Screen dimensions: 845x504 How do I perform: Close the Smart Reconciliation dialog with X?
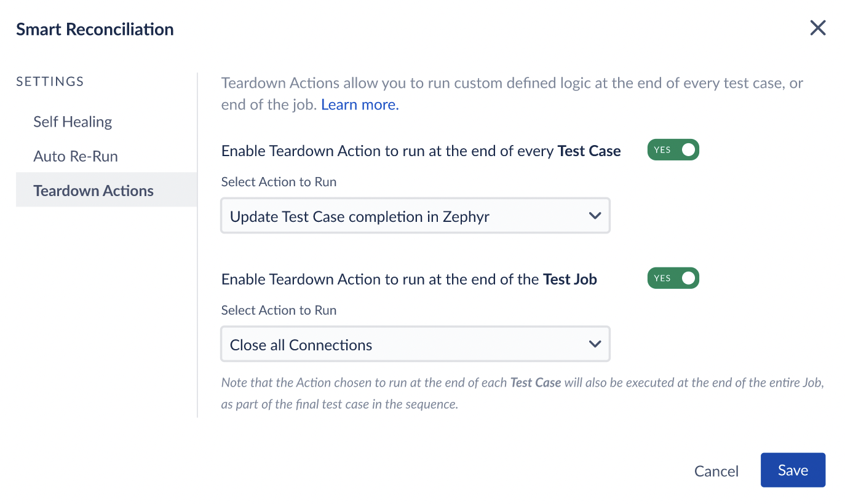pos(817,28)
